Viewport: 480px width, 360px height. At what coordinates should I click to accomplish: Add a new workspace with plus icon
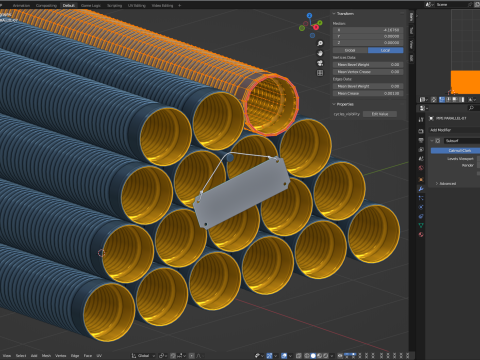click(x=179, y=5)
